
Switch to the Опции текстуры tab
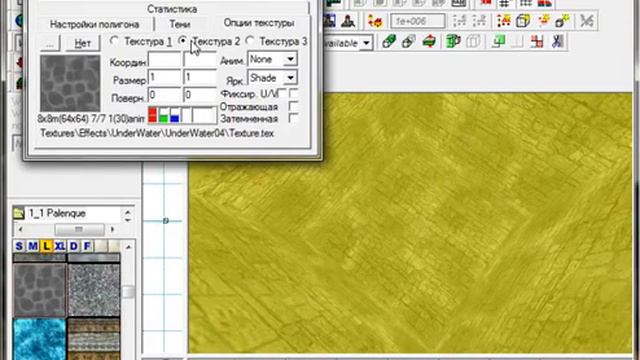coord(259,23)
